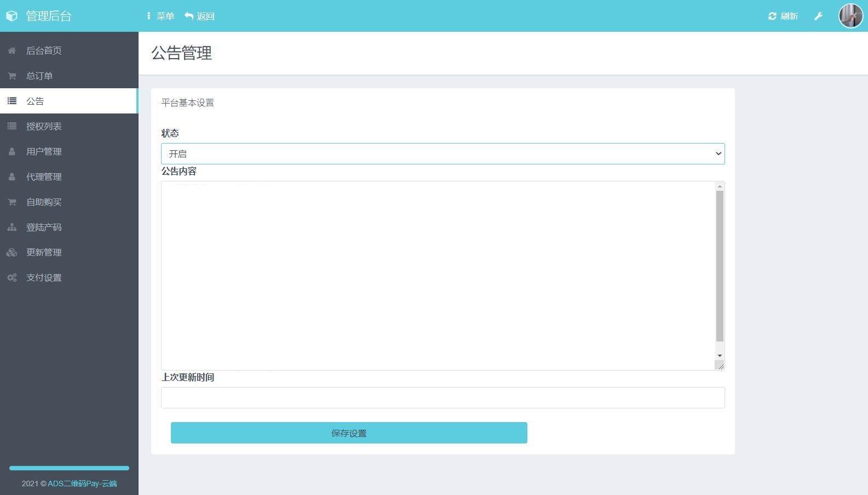
Task: Click the list icon beside 授权列表
Action: coord(12,126)
